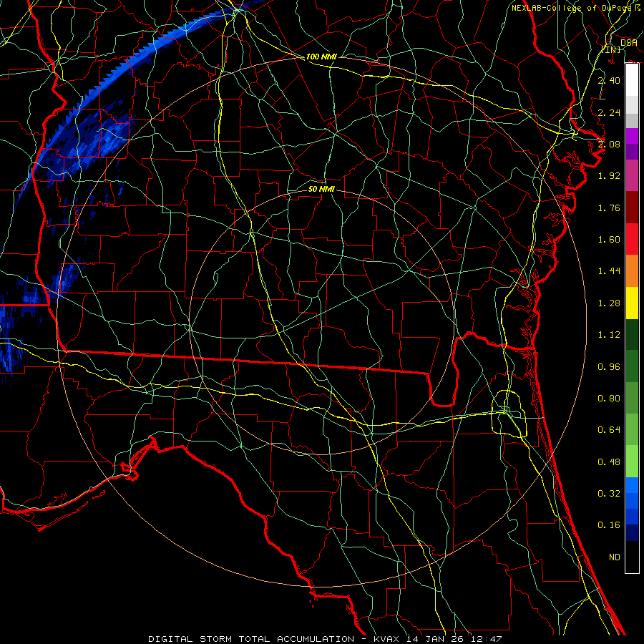Click the 1.60 legend value
644x644 pixels.
[609, 240]
